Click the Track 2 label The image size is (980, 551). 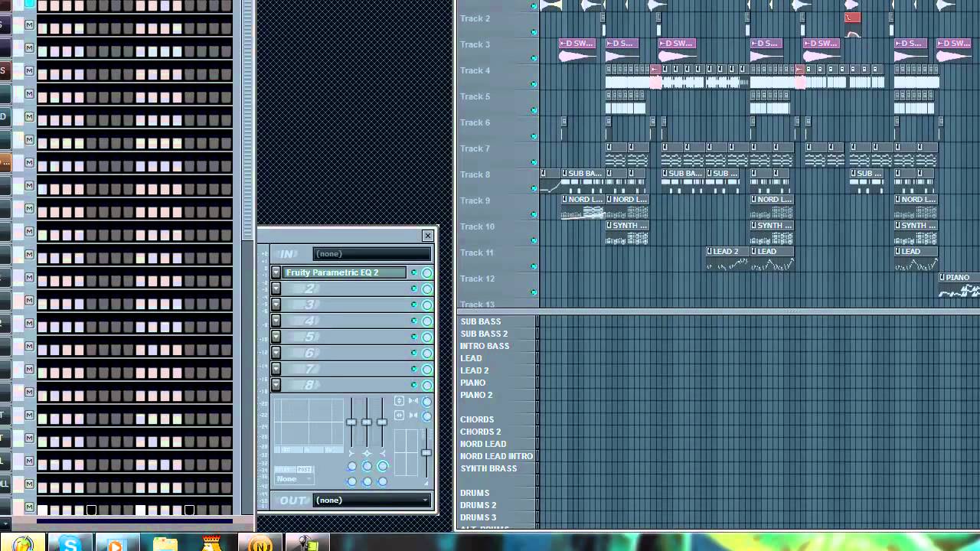point(475,18)
